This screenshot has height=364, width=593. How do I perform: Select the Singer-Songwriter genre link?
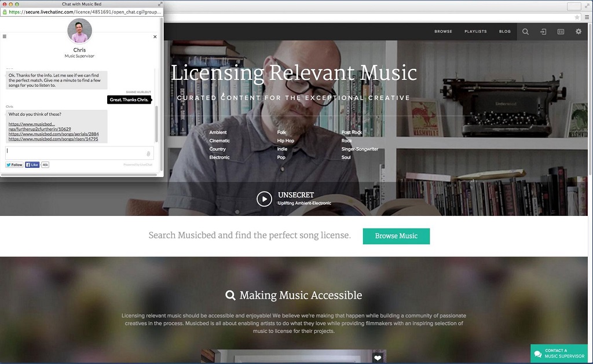pyautogui.click(x=360, y=149)
